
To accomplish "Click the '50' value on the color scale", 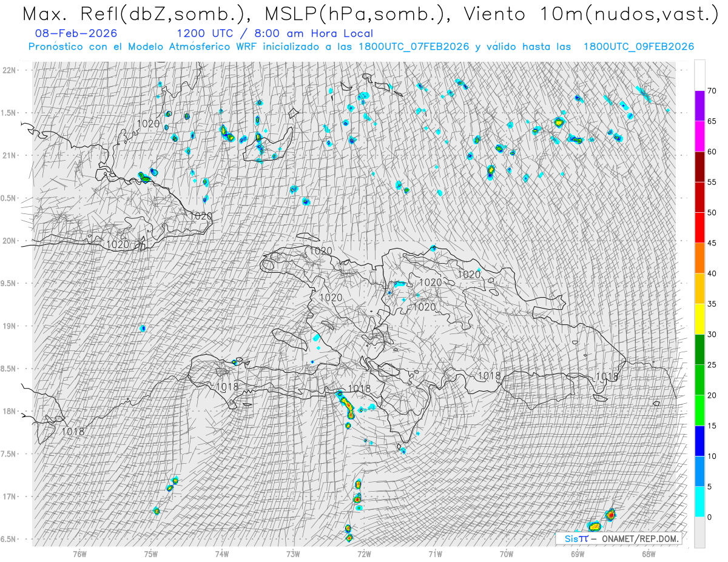I will [712, 213].
